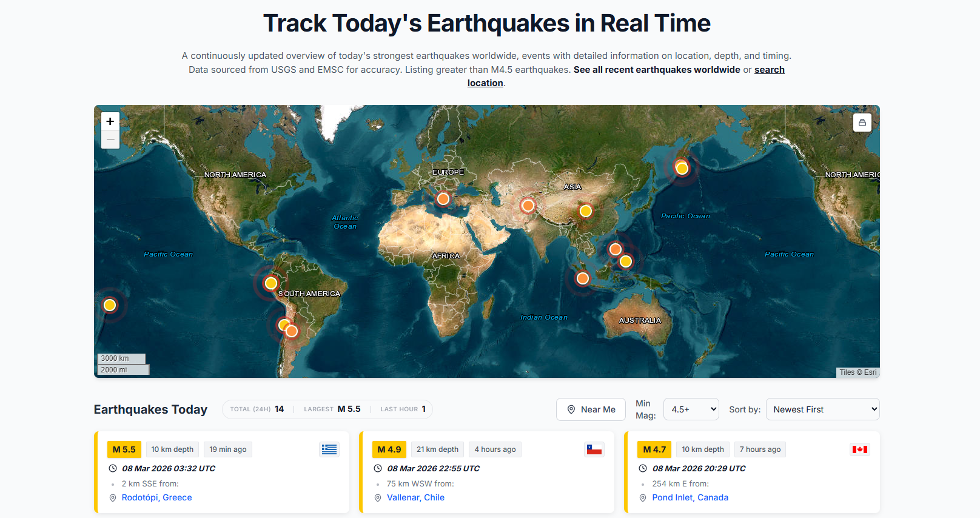Viewport: 980px width, 518px height.
Task: Expand the Sort by Newest First dropdown
Action: pyautogui.click(x=822, y=409)
